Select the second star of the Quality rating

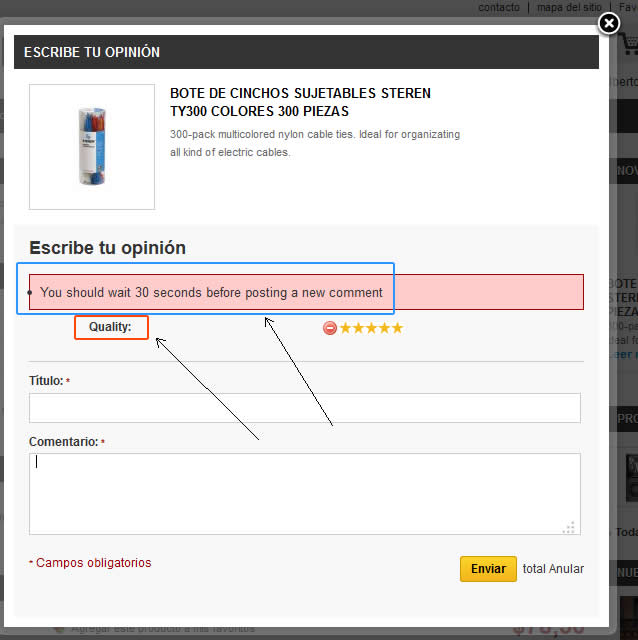tap(358, 328)
